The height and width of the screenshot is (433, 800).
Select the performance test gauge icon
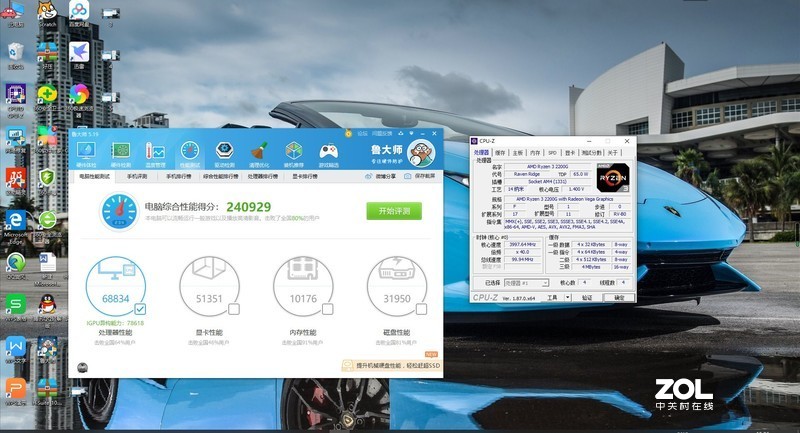(x=190, y=151)
